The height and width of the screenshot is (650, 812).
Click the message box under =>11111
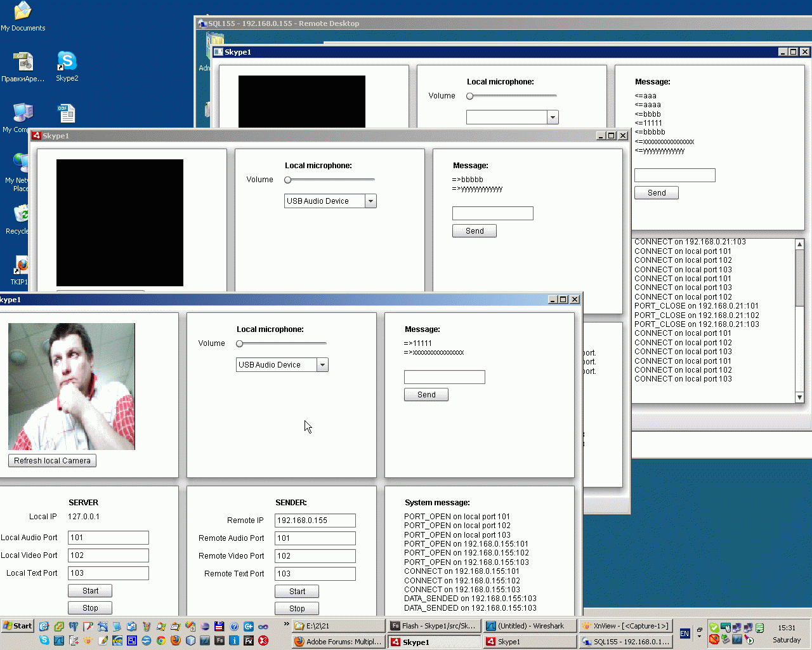click(x=445, y=377)
